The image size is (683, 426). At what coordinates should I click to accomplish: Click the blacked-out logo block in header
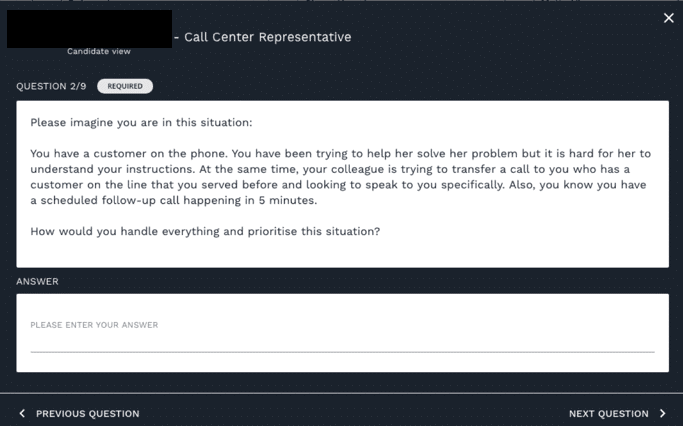pyautogui.click(x=89, y=29)
